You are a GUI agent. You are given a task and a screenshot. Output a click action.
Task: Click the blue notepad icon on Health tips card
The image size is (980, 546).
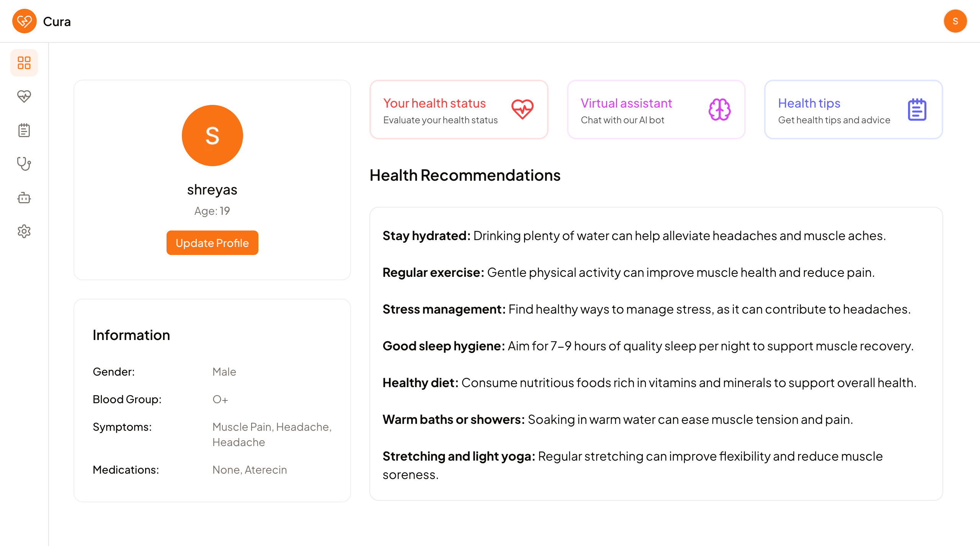[x=917, y=110]
